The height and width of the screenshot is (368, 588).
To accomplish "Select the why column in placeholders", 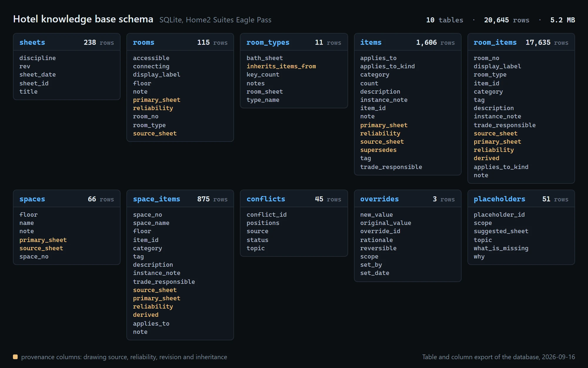I will [x=479, y=257].
